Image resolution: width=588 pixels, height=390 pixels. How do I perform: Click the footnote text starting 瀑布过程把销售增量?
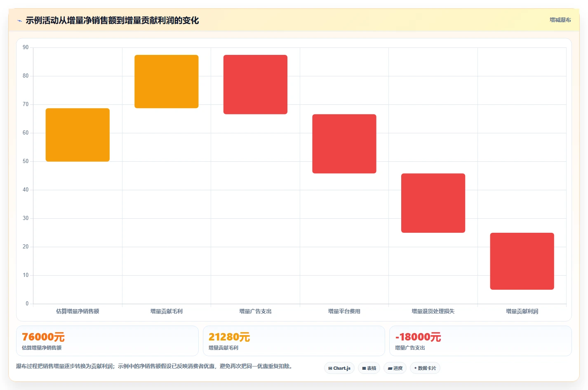pyautogui.click(x=155, y=366)
